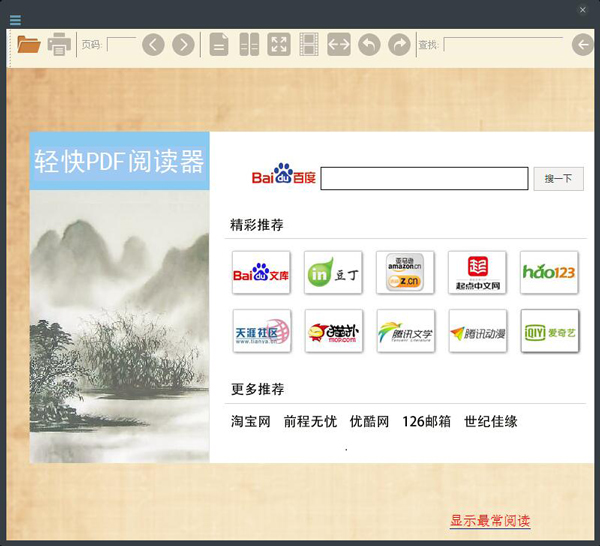This screenshot has width=600, height=546.
Task: Click the open file folder icon
Action: pos(29,44)
